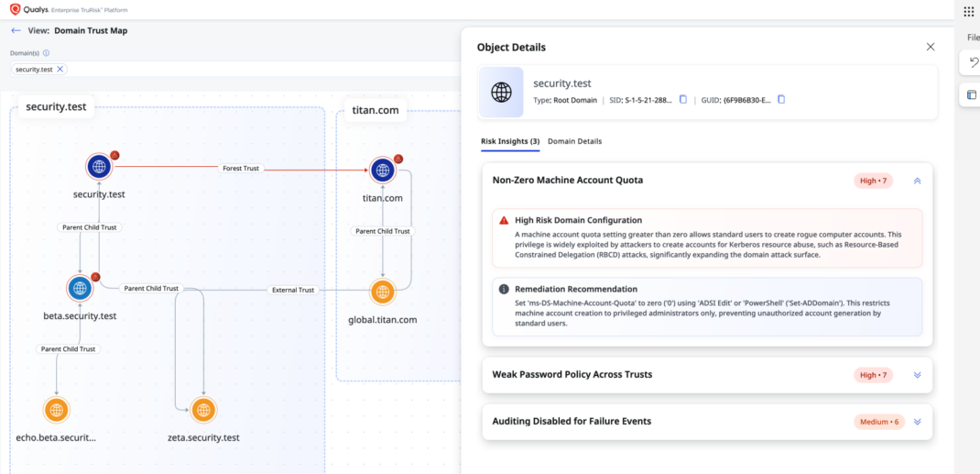The width and height of the screenshot is (980, 474).
Task: Close the Object Details panel
Action: (931, 47)
